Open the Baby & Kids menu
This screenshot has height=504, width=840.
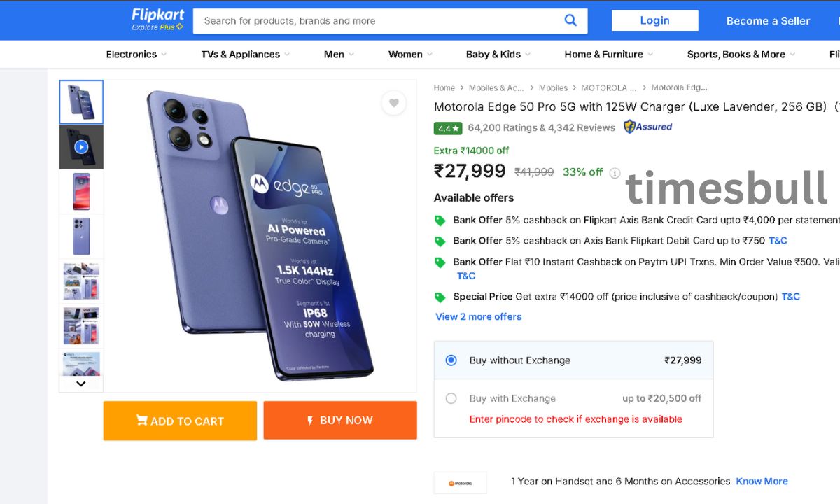pos(498,55)
